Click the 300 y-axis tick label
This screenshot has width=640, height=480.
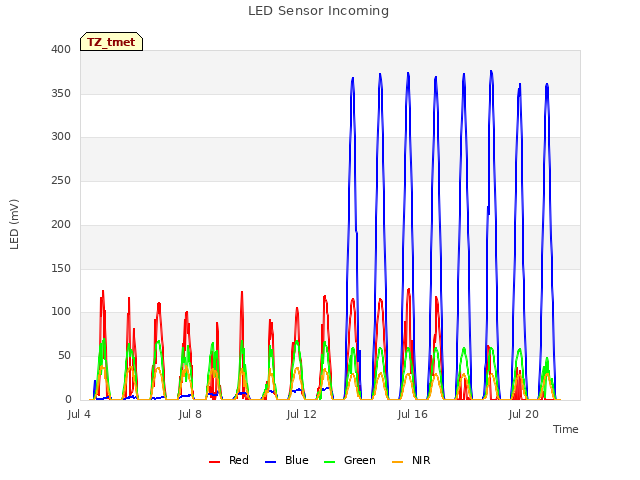(x=61, y=137)
